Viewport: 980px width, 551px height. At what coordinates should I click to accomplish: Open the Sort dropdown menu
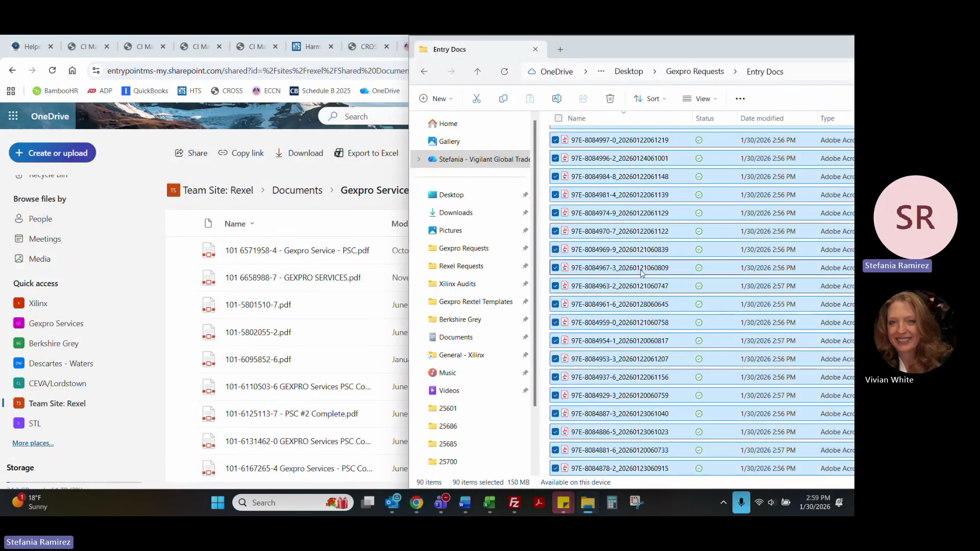click(650, 98)
